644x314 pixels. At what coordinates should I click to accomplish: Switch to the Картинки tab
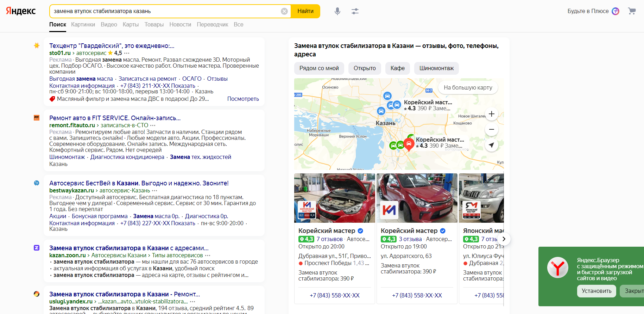83,25
